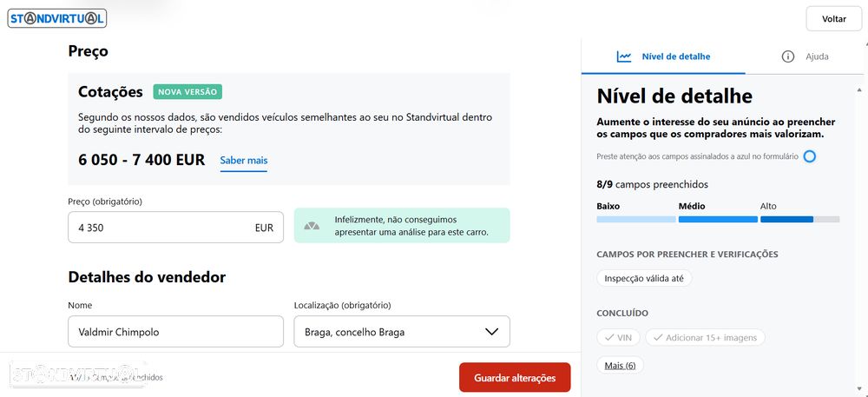Viewport: 868px width, 397px height.
Task: Expand the Mais (6) completed items
Action: 620,365
